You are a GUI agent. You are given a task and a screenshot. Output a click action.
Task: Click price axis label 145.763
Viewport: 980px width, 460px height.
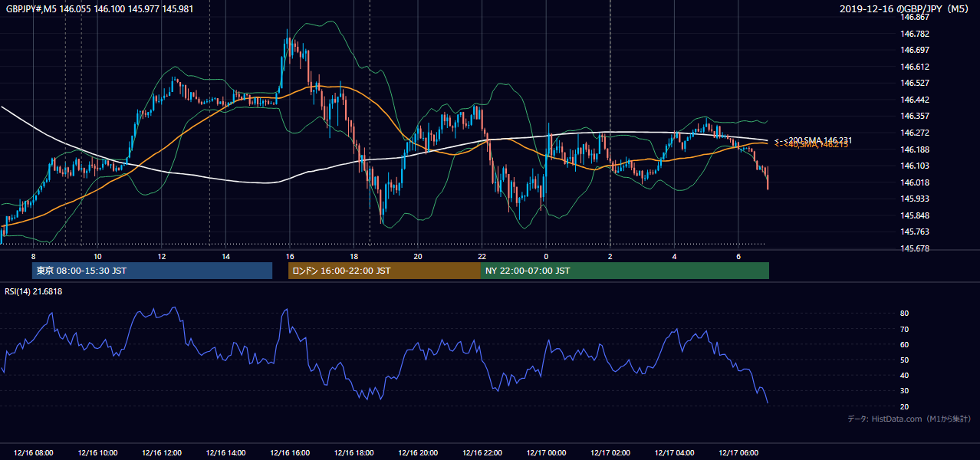(916, 232)
